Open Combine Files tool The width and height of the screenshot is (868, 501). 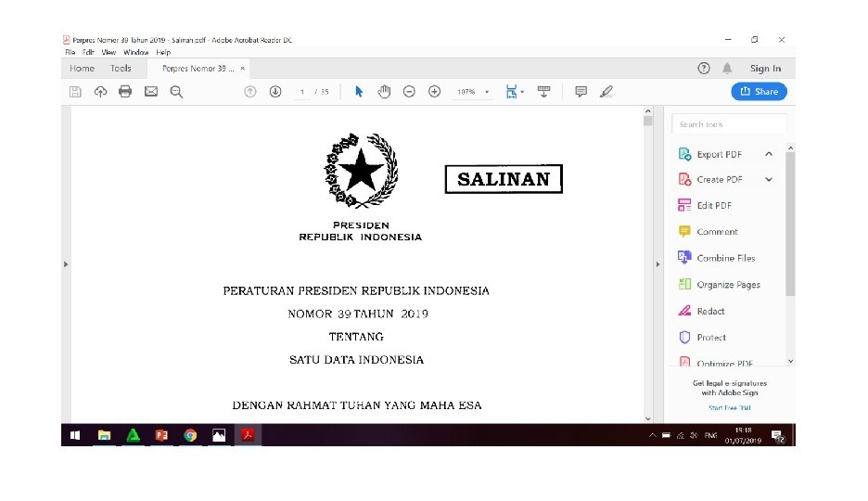click(716, 258)
